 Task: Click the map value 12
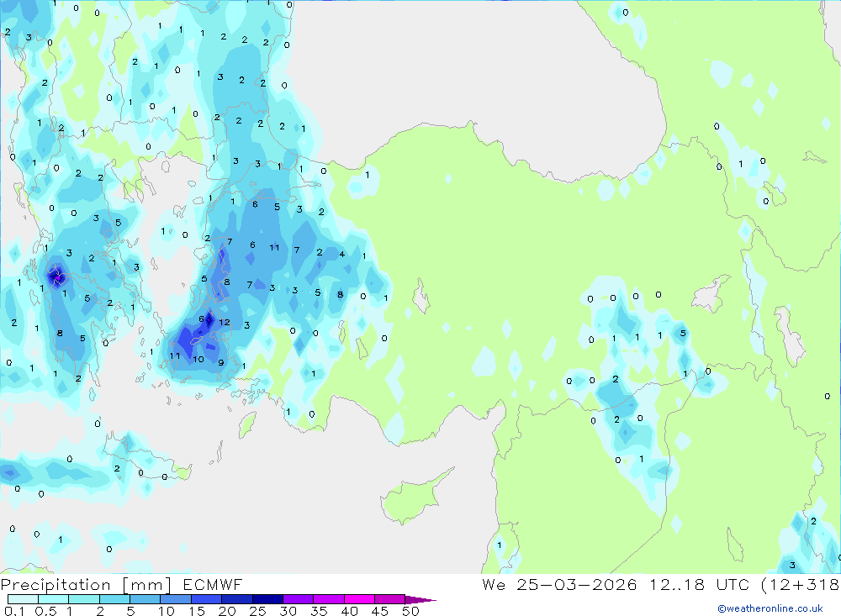[x=225, y=322]
